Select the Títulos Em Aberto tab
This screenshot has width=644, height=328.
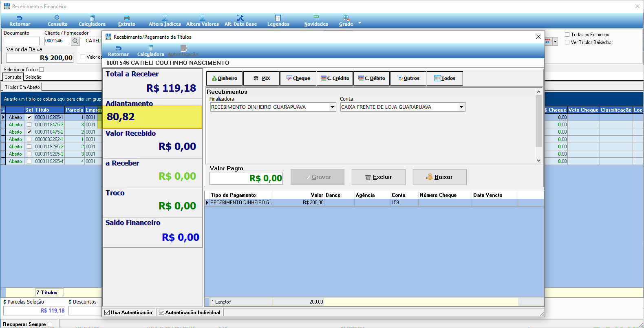pos(22,87)
